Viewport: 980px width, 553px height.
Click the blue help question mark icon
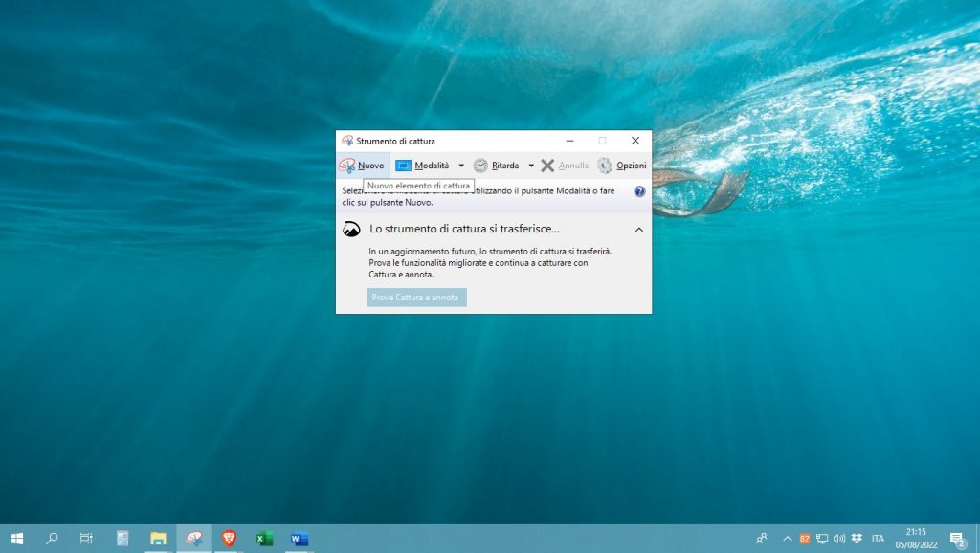[x=639, y=191]
